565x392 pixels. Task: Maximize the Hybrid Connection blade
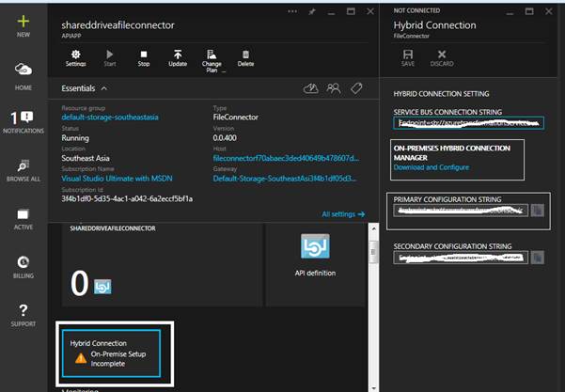529,11
